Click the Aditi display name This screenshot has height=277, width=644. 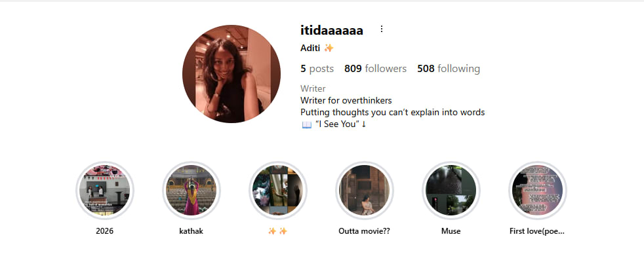310,48
